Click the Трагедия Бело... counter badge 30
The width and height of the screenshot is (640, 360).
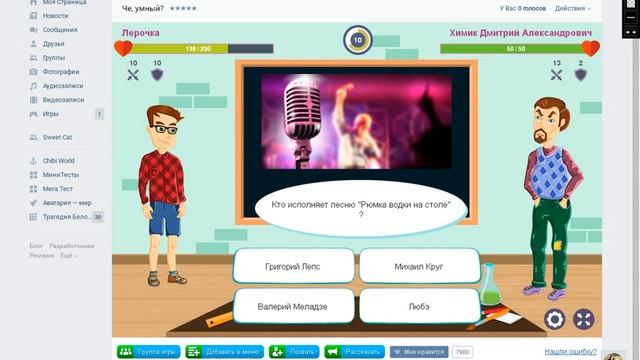tap(98, 217)
